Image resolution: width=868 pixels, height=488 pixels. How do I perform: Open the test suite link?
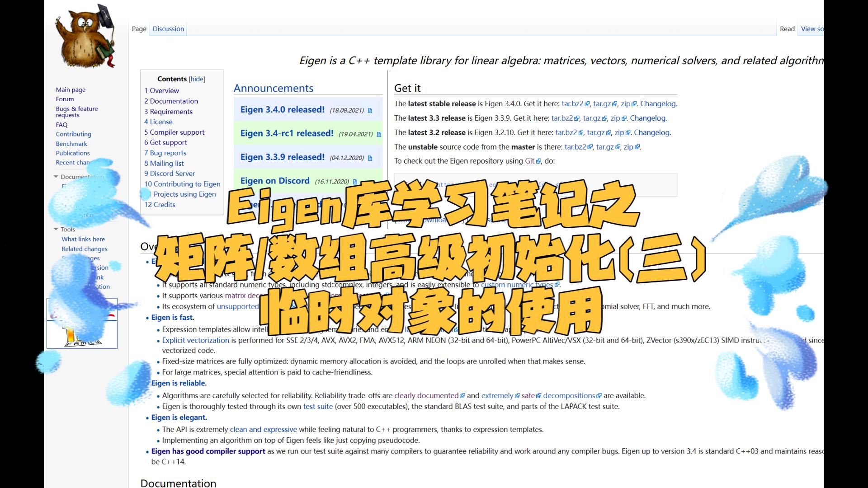coord(318,406)
